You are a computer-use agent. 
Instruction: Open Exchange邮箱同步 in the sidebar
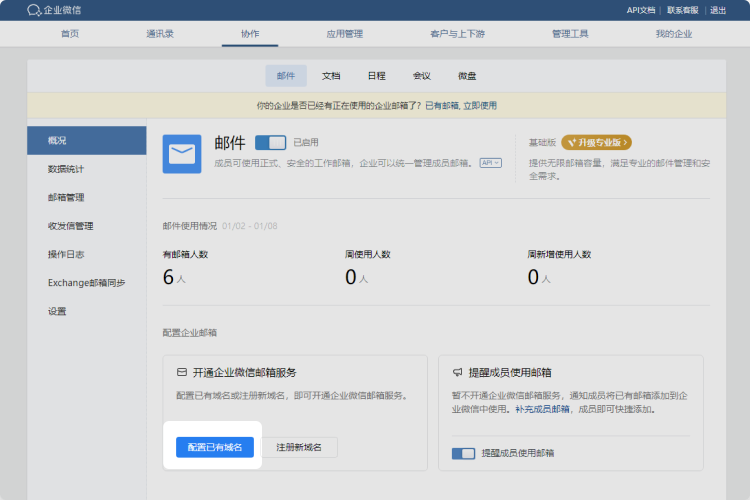coord(87,283)
